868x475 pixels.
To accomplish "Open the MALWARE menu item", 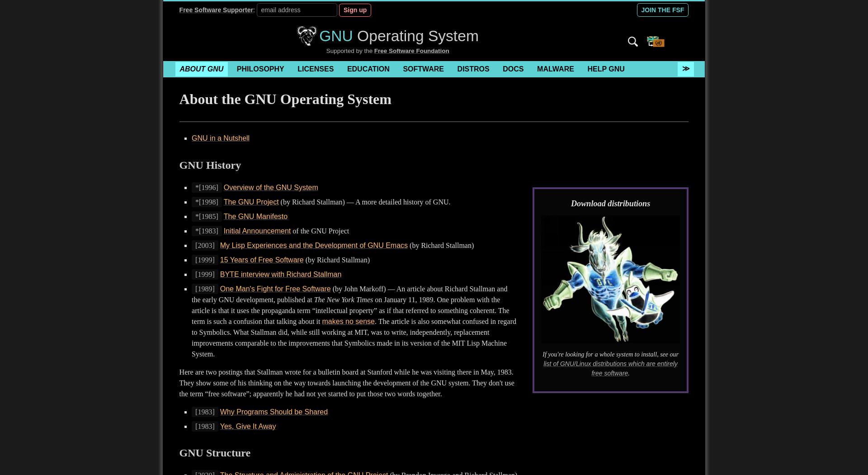I will point(555,69).
